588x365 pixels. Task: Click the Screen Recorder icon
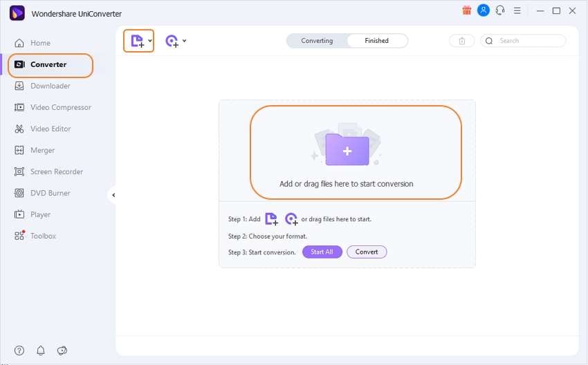point(19,171)
